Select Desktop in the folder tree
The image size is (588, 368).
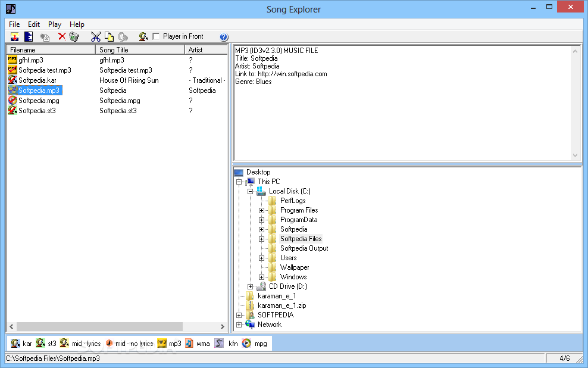[x=258, y=172]
